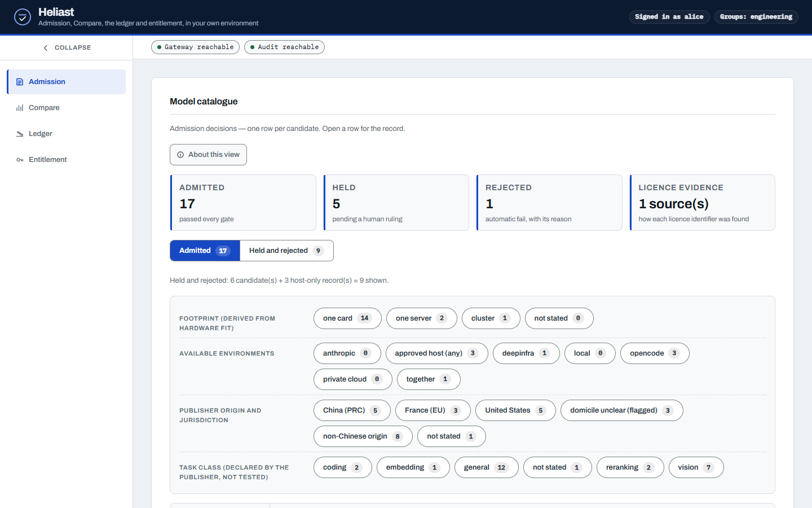
Task: Toggle the anthropic environment filter
Action: 347,353
